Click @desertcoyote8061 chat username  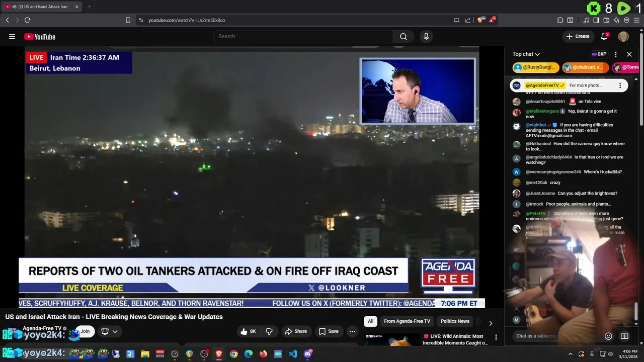(545, 102)
